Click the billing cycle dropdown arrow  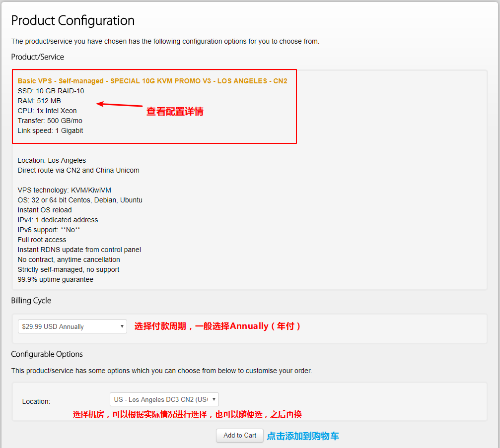tap(122, 326)
